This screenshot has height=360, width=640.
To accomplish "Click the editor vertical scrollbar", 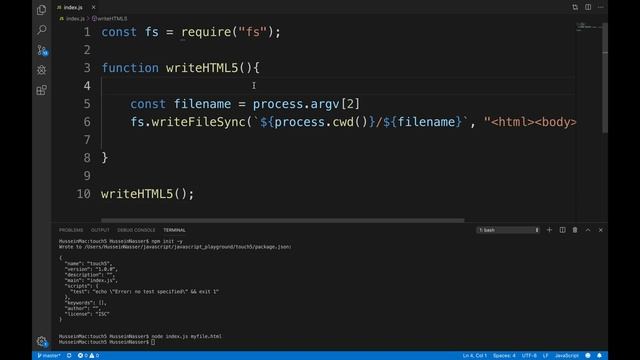I will (605, 78).
